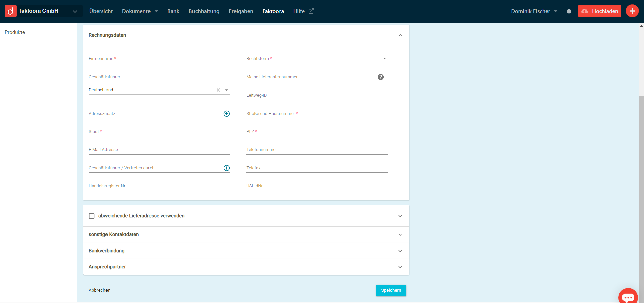Go to the Buchhaltung tab
The width and height of the screenshot is (644, 303).
204,11
